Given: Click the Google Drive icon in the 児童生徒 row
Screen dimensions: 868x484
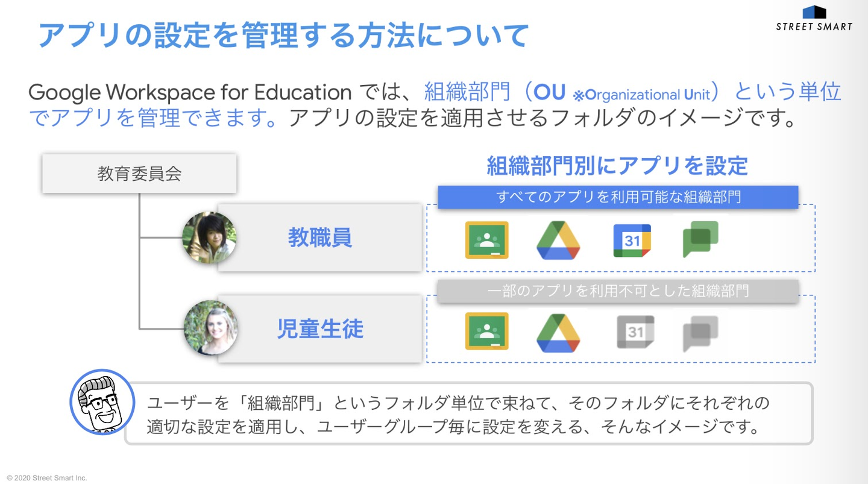Looking at the screenshot, I should coord(558,333).
